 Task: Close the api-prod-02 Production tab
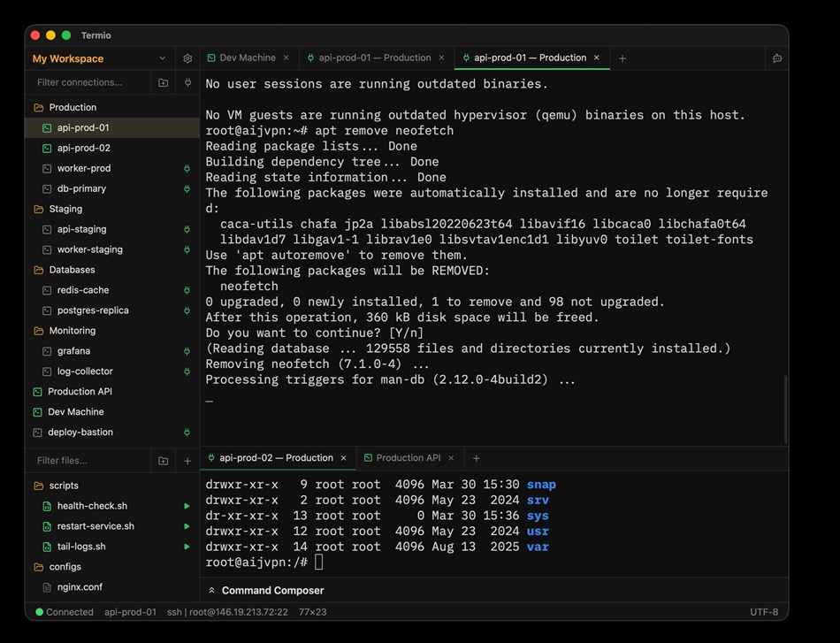343,458
